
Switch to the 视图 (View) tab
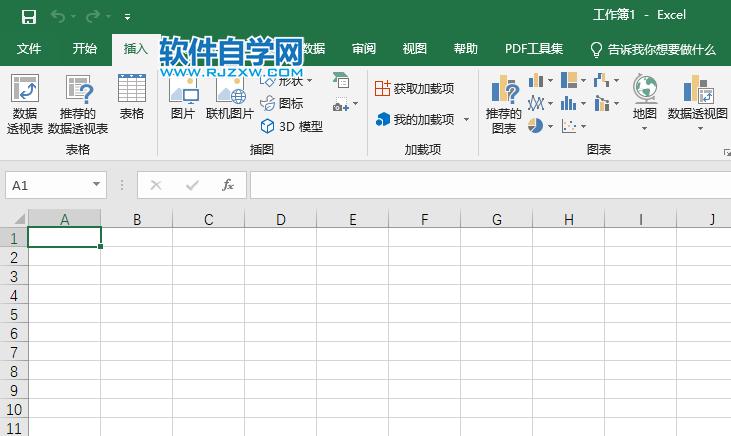(414, 49)
